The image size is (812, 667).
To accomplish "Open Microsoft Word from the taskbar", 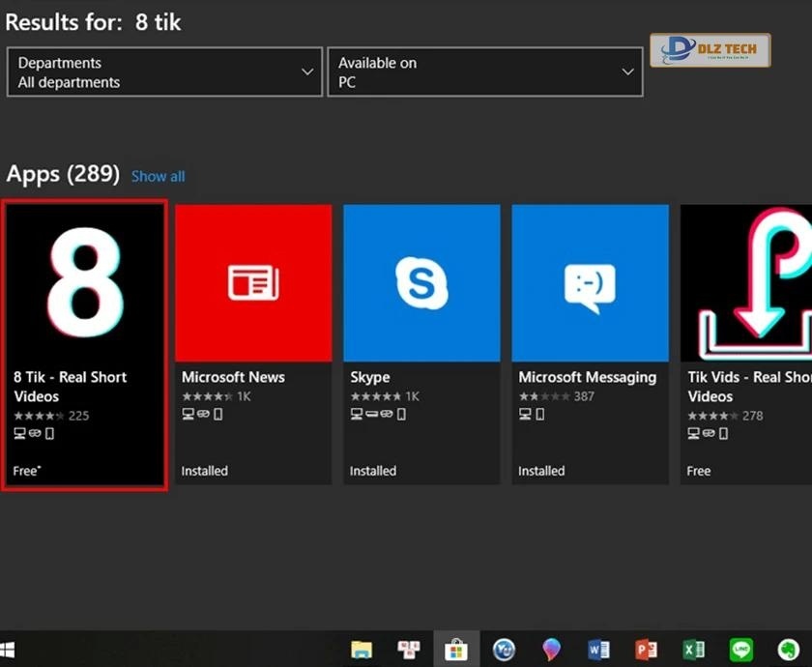I will pos(597,649).
